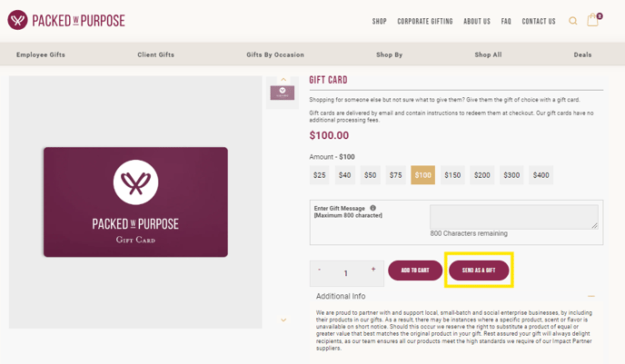Go to Corporate Gifting page

pyautogui.click(x=425, y=21)
